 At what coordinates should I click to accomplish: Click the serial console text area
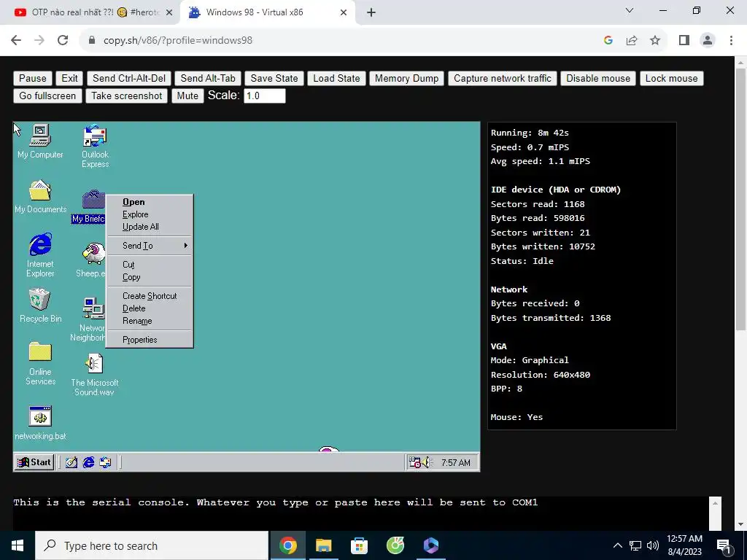pyautogui.click(x=360, y=513)
